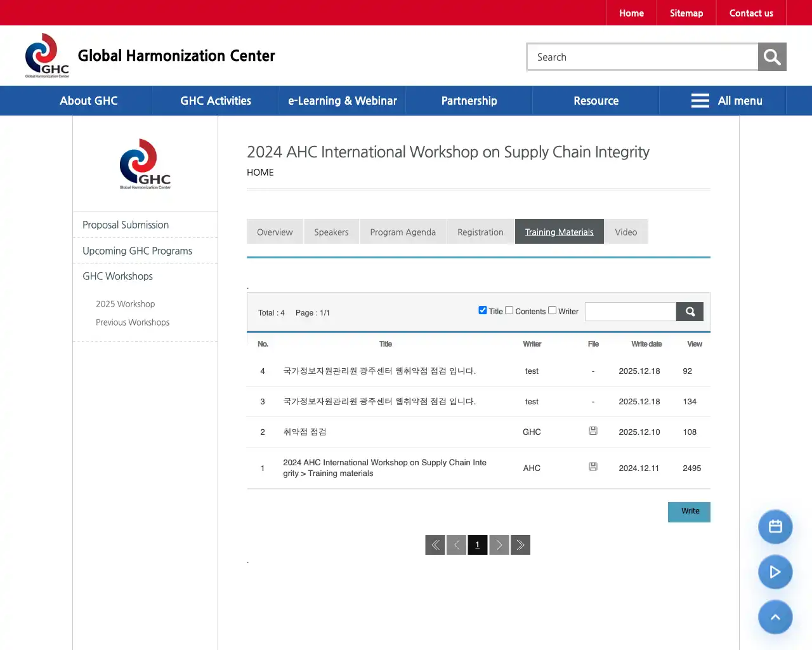Open the floating calendar shortcut

[x=775, y=526]
